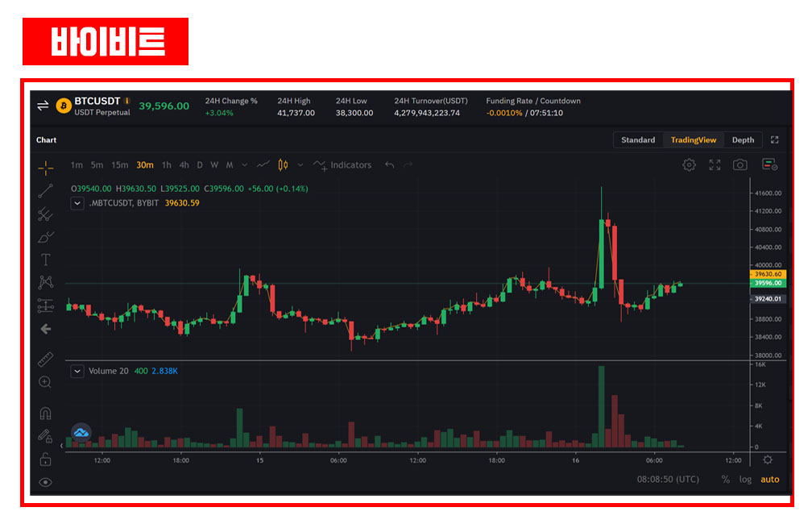The width and height of the screenshot is (812, 524).
Task: Select the ruler measure tool
Action: tap(46, 360)
